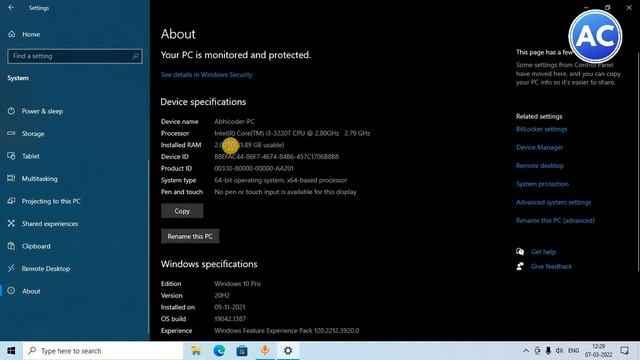Screen dimensions: 640x360
Task: Open Rename this PC (advanced) link
Action: click(556, 221)
